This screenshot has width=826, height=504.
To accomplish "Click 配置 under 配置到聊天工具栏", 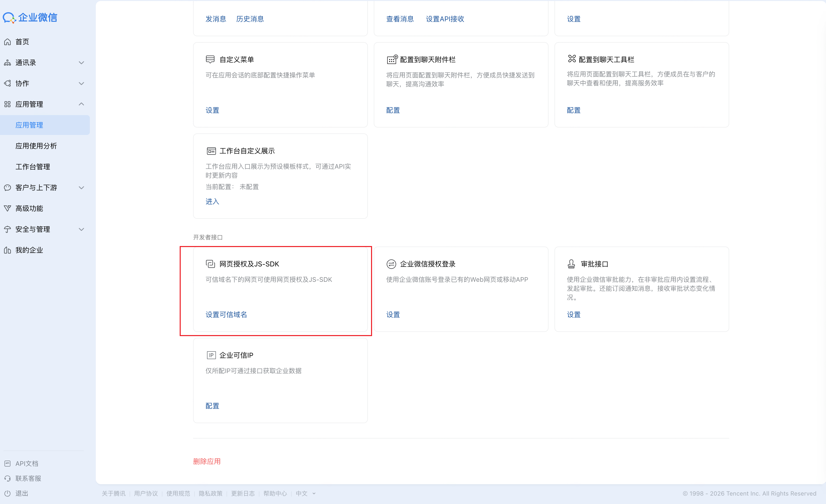I will click(x=574, y=110).
